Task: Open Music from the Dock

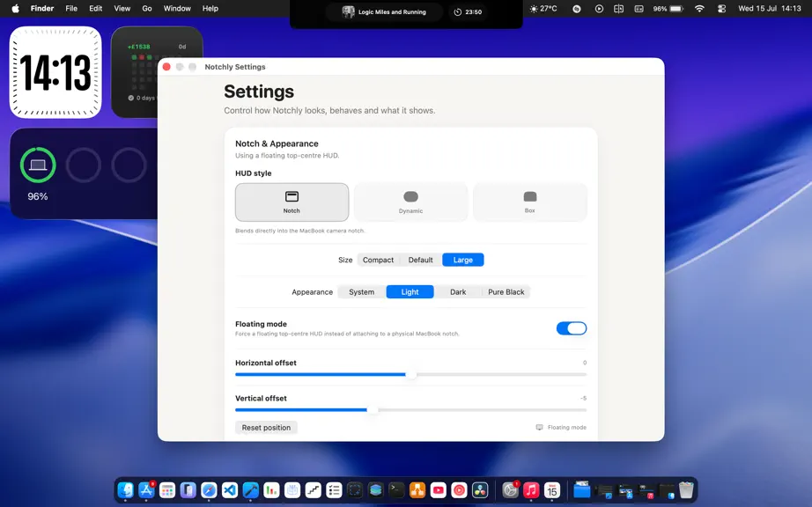Action: [x=531, y=489]
